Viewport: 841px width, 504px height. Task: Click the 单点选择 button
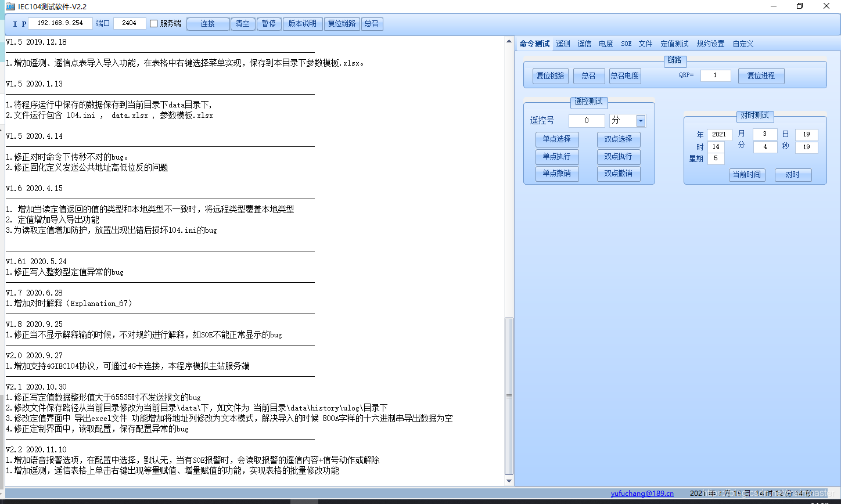557,139
